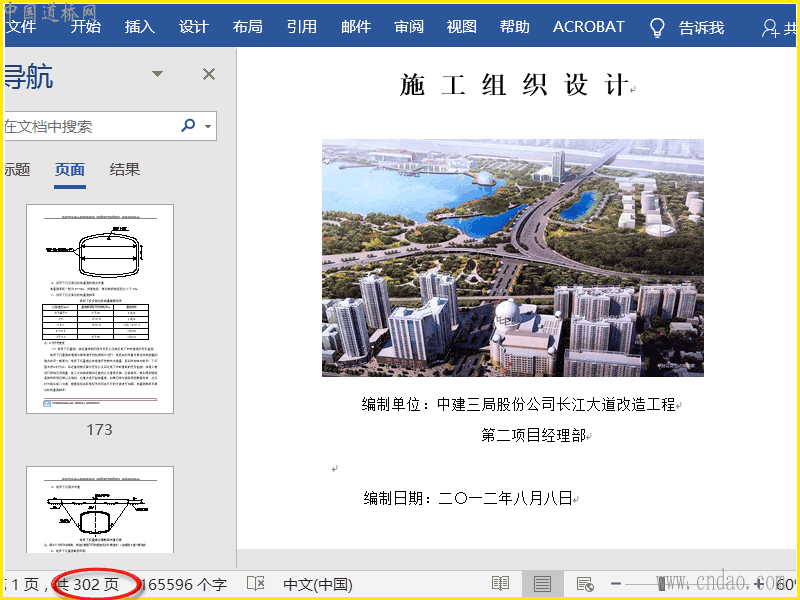This screenshot has width=800, height=600.
Task: Open the navigation pane options dropdown arrow
Action: 158,74
